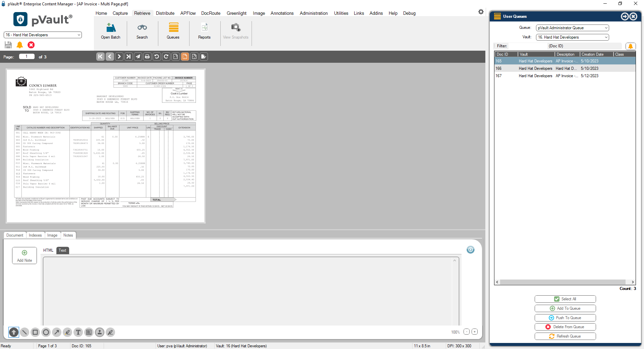Select the ellipse annotation tool
The height and width of the screenshot is (349, 644).
[x=46, y=332]
